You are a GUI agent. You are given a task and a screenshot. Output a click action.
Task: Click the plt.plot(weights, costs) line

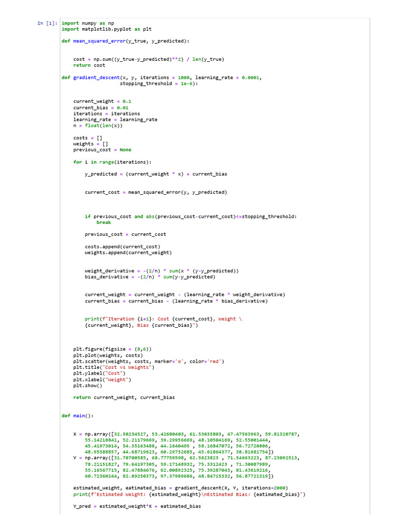(x=108, y=355)
